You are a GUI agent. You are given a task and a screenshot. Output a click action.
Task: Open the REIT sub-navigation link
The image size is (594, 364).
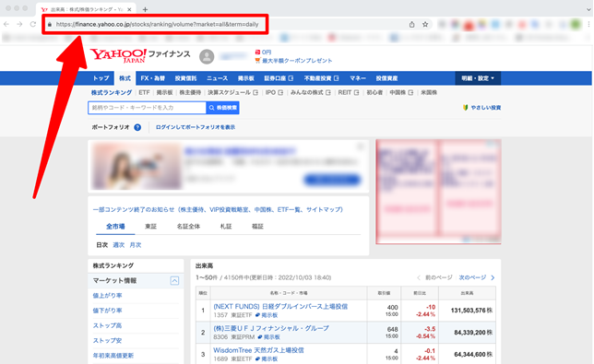[x=348, y=93]
